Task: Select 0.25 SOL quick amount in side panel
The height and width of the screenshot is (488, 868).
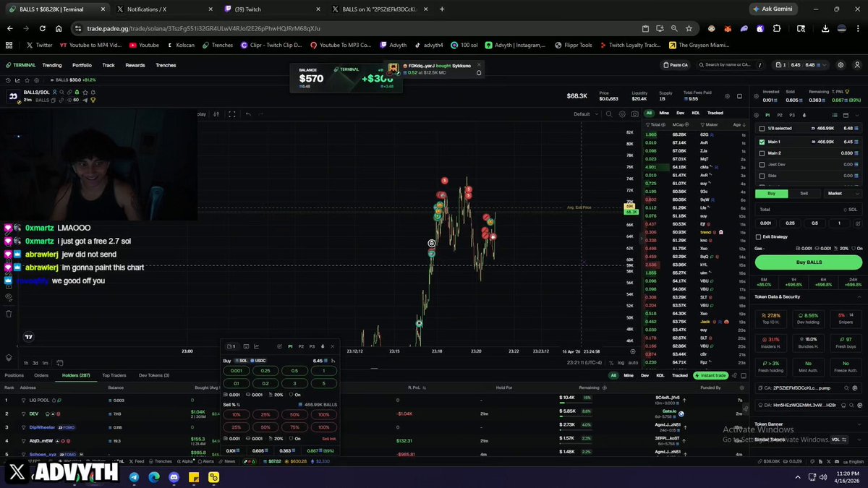Action: pyautogui.click(x=791, y=223)
